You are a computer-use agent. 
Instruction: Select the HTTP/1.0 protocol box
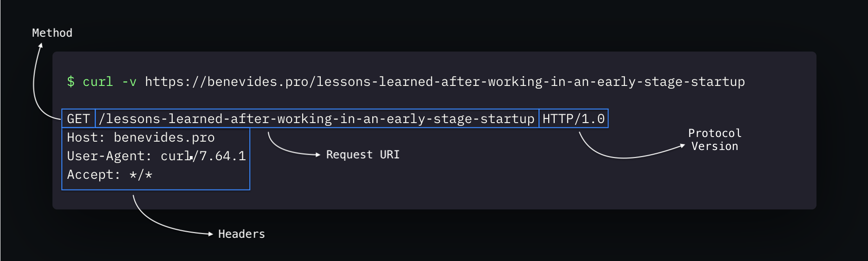click(573, 119)
